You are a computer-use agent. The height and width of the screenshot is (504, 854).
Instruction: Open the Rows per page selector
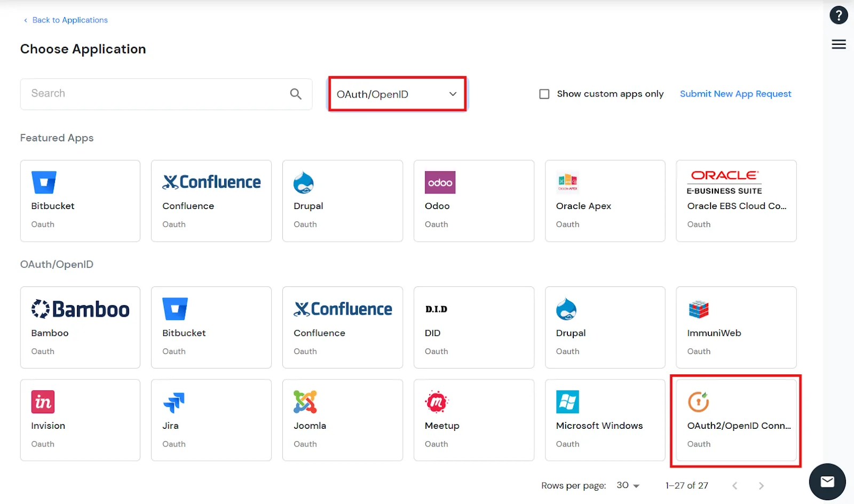coord(628,485)
